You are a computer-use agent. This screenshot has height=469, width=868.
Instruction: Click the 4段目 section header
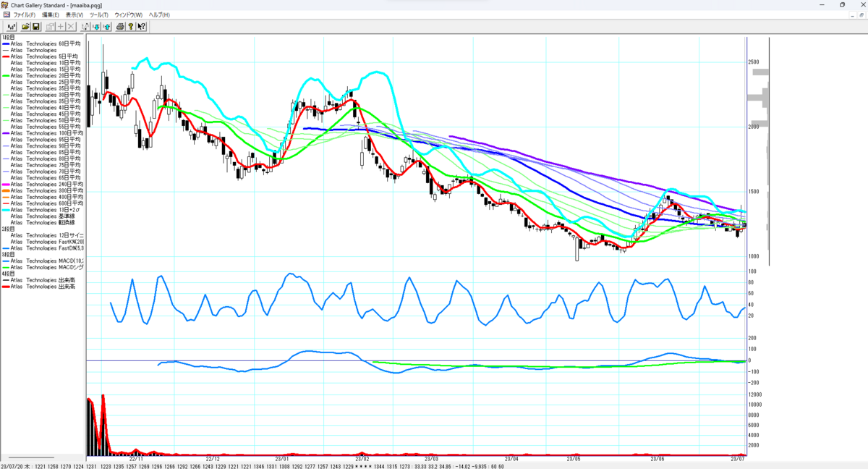click(7, 274)
